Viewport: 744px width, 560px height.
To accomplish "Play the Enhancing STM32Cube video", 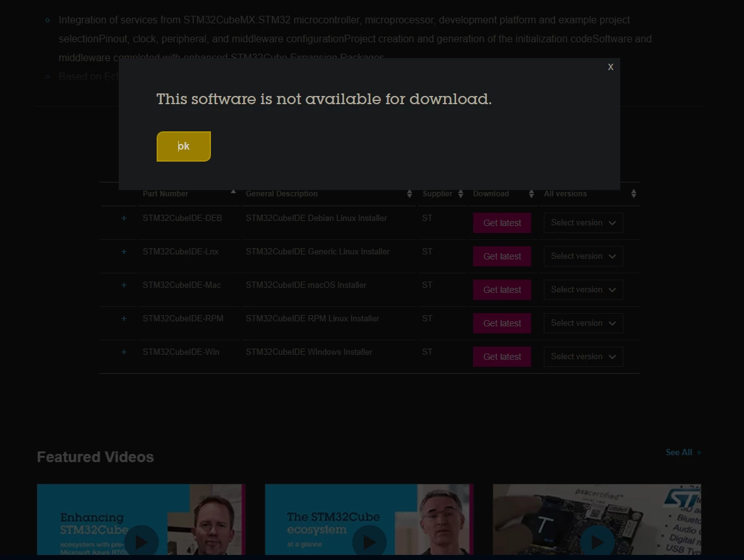I will (141, 542).
